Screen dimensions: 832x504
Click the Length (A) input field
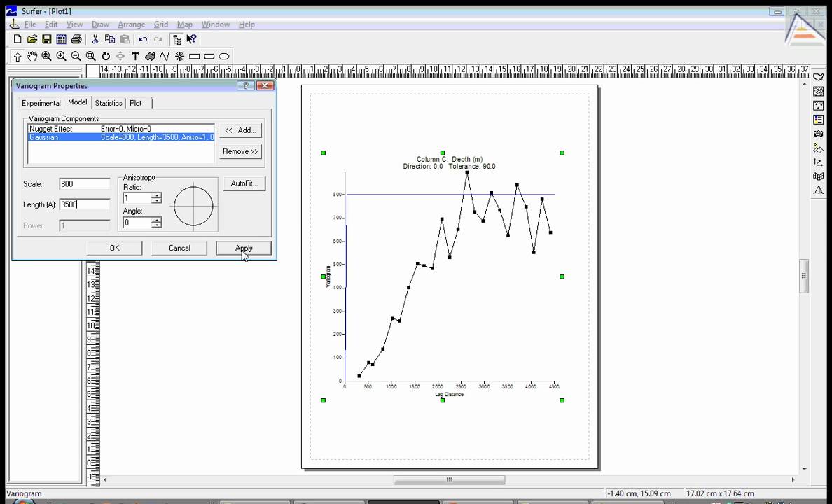[x=84, y=204]
